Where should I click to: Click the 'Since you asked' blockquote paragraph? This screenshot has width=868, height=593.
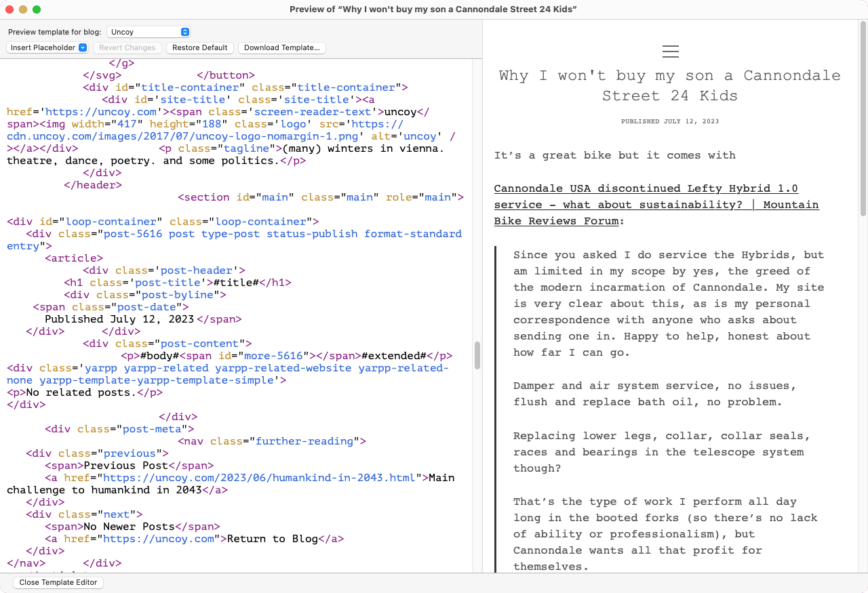point(669,304)
